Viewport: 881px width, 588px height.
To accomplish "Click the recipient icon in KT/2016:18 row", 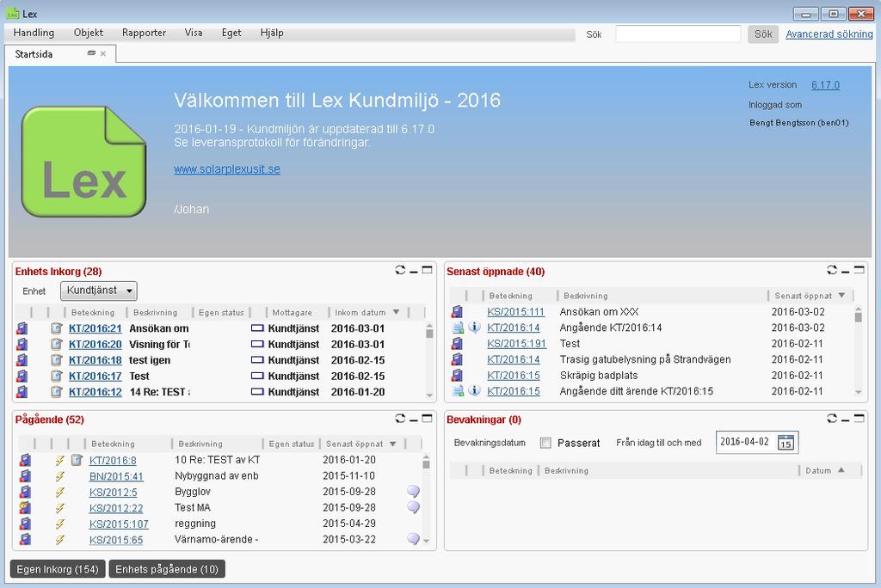I will point(257,360).
